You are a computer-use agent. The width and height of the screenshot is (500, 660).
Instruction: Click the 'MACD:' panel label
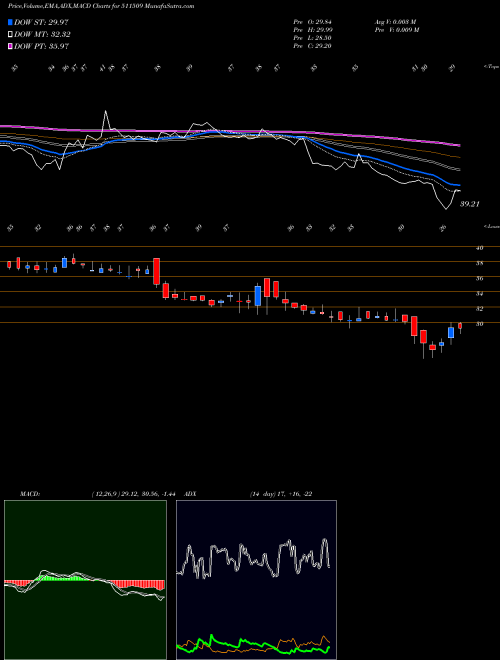[30, 494]
